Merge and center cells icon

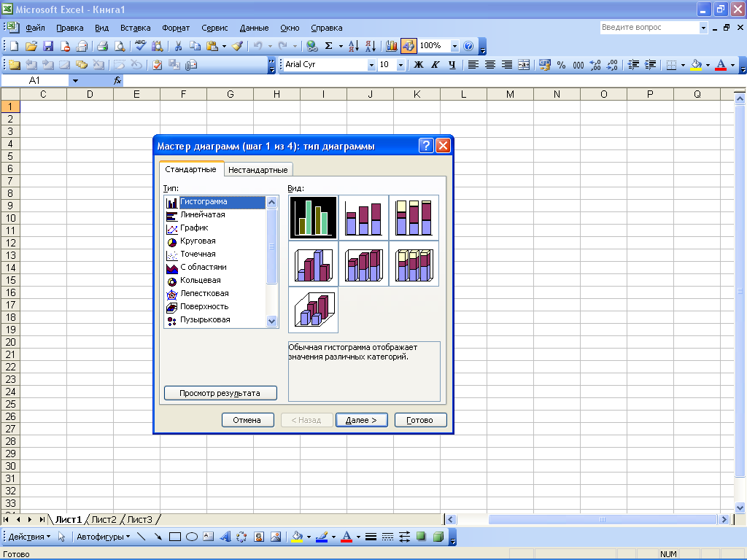524,65
